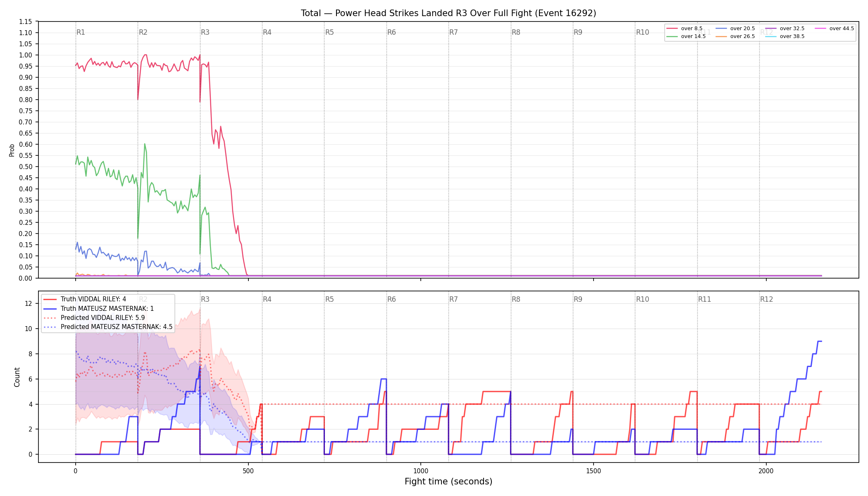
Task: Click the R7 round marker in top chart
Action: [x=453, y=32]
